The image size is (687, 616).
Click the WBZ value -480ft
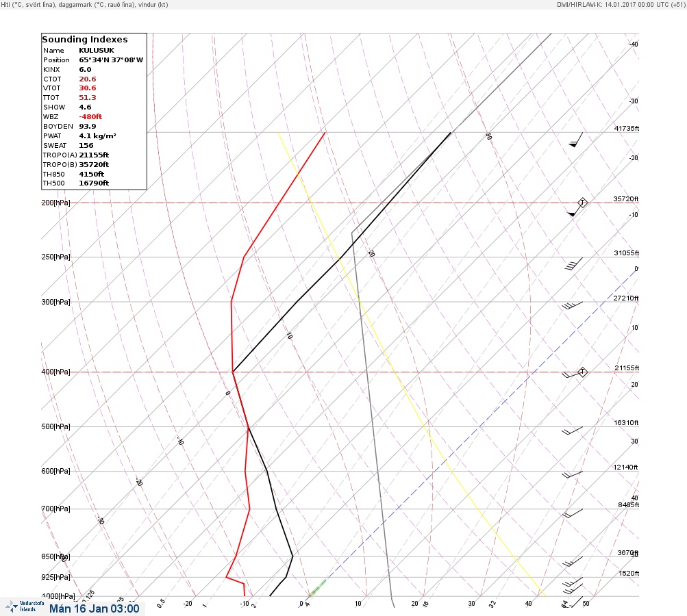click(x=90, y=117)
